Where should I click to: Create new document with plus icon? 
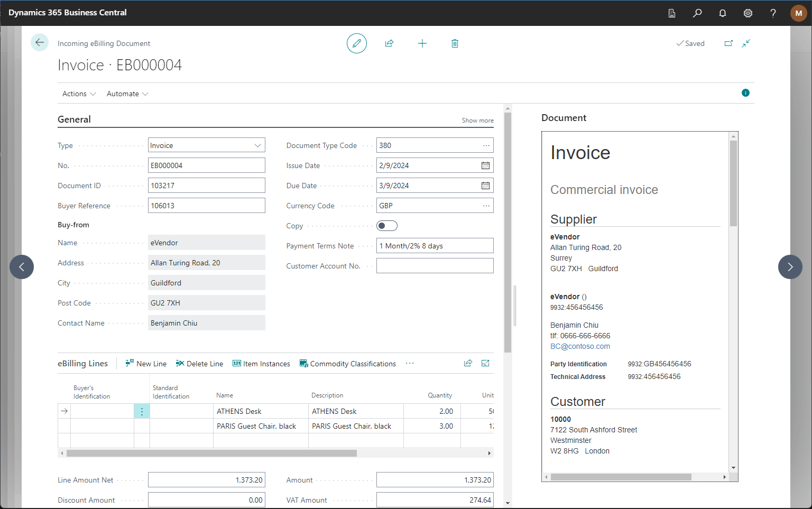422,43
